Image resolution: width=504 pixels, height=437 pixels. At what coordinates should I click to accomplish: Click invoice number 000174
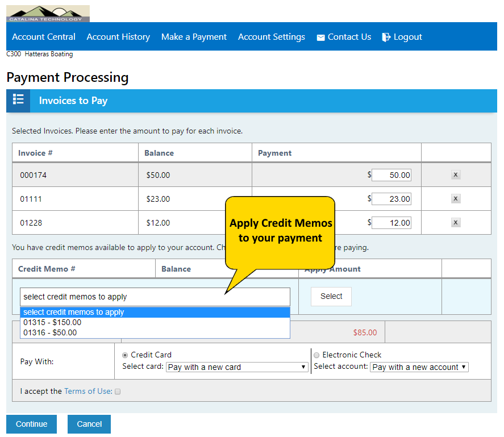(33, 175)
